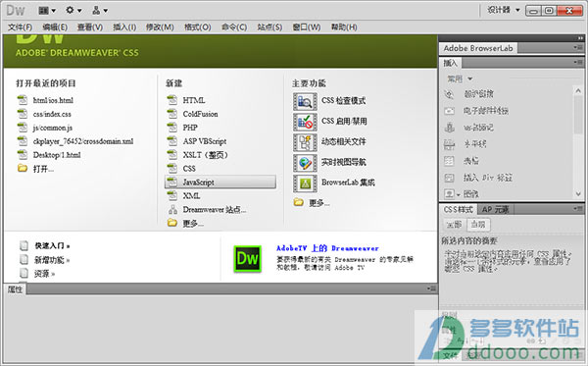Open the 动态相关文件 feature icon
Image resolution: width=588 pixels, height=366 pixels.
point(305,142)
